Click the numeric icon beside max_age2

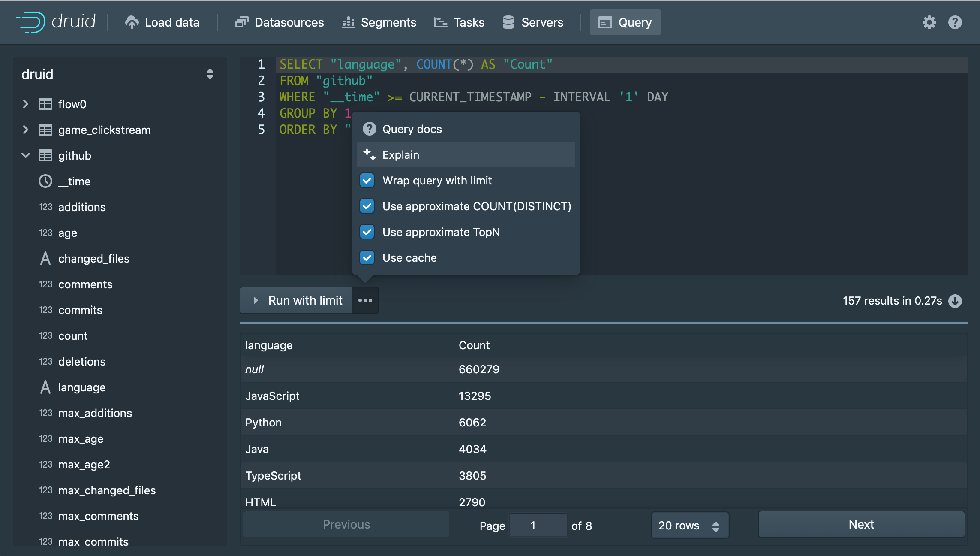point(46,464)
